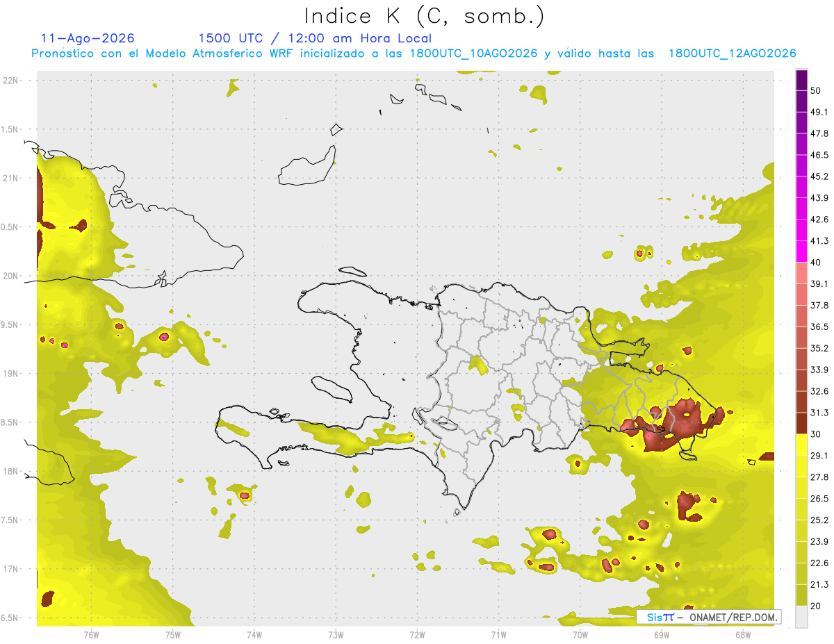Pick the magenta colorbar band between 40 and 41.3
The width and height of the screenshot is (834, 644).
click(801, 251)
